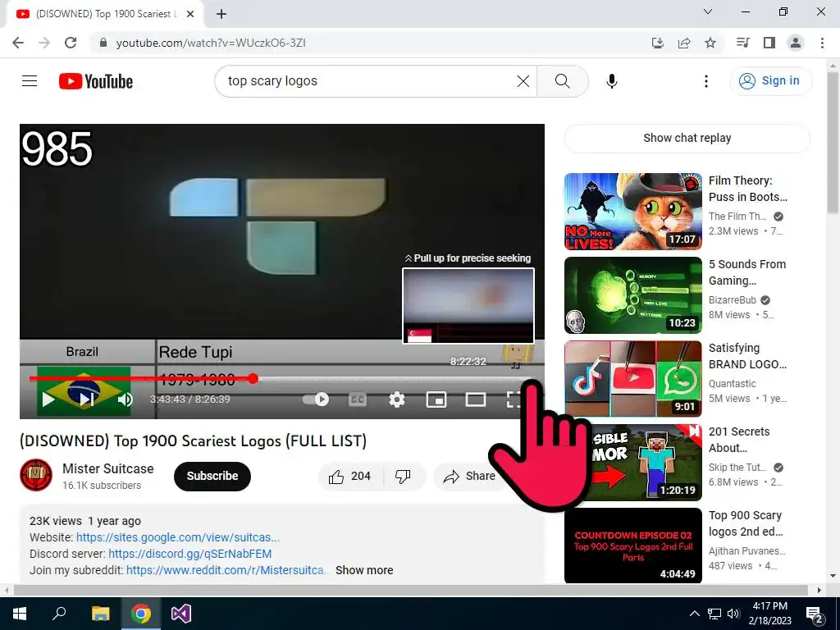Subscribe to Mister Suitcase
Image resolution: width=840 pixels, height=630 pixels.
pos(212,476)
